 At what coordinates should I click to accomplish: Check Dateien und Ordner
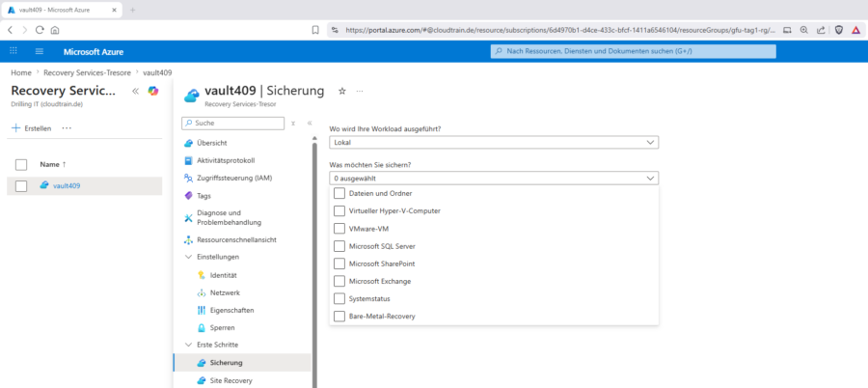(339, 193)
